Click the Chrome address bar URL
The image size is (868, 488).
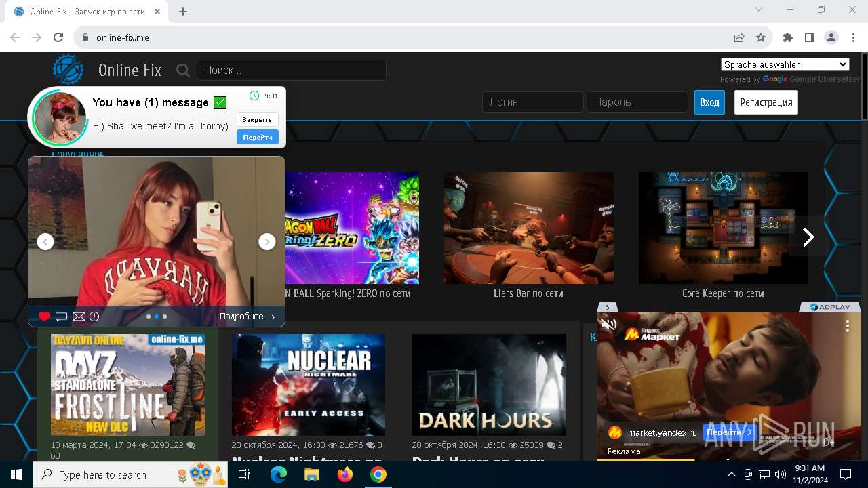pos(123,37)
